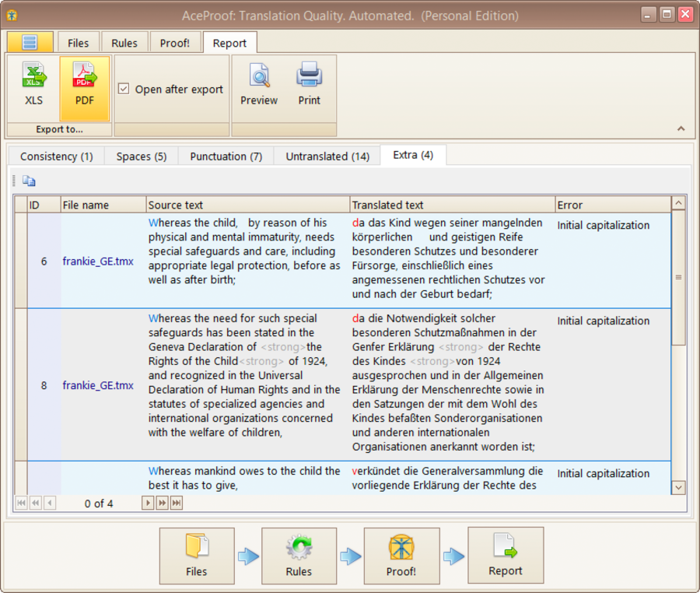
Task: Switch to the Proof! ribbon tab
Action: tap(174, 43)
